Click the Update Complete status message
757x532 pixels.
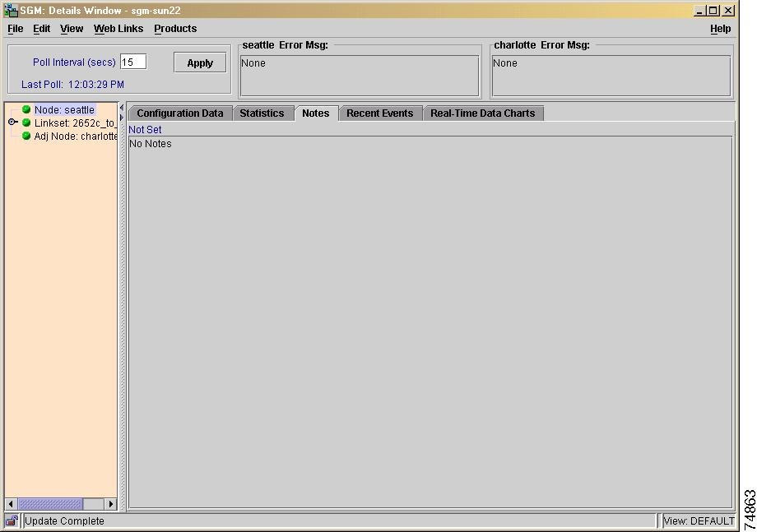64,521
